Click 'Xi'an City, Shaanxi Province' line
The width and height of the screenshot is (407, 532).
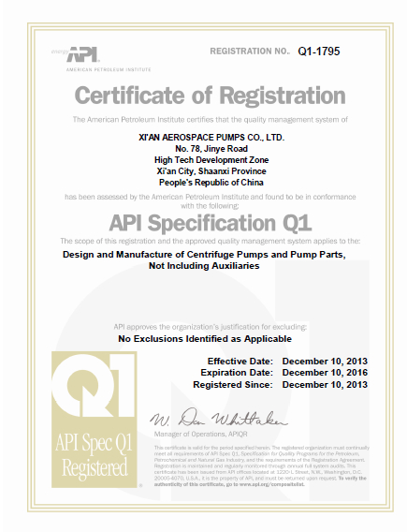(x=211, y=171)
